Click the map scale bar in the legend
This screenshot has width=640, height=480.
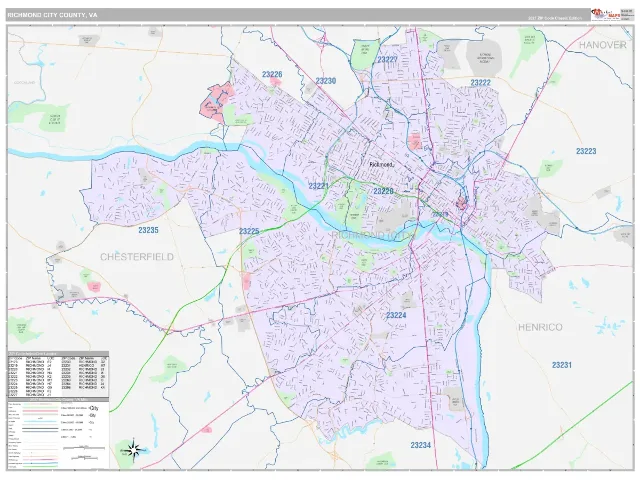pyautogui.click(x=84, y=448)
